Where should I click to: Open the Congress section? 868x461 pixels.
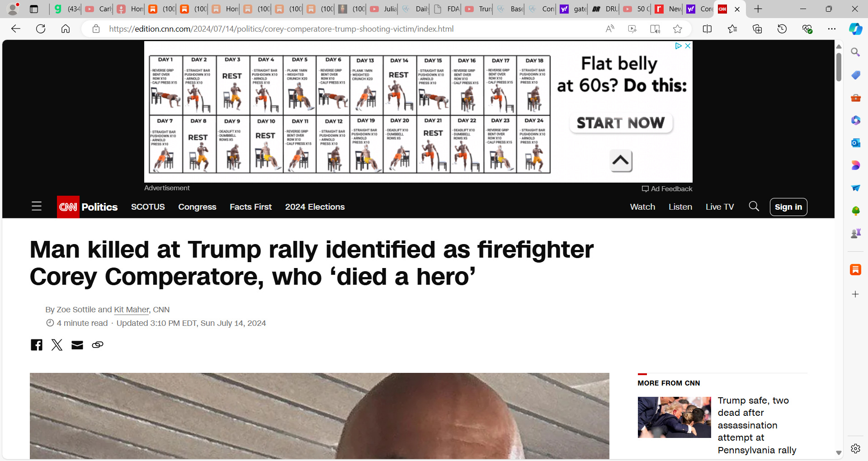[x=197, y=207]
